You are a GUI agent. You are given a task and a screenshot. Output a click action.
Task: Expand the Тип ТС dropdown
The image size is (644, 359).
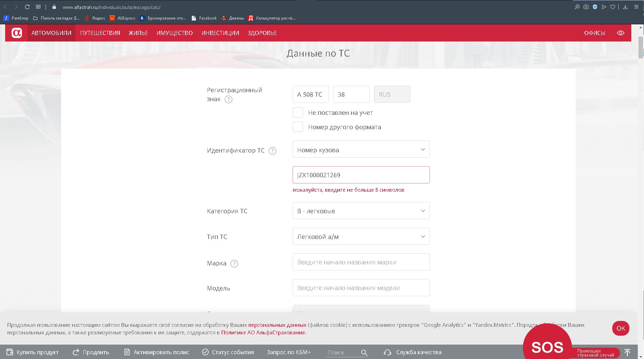361,237
